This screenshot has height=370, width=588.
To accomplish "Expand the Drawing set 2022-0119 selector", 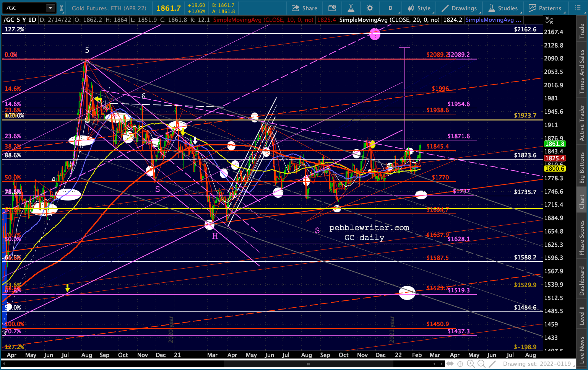I will [x=537, y=364].
